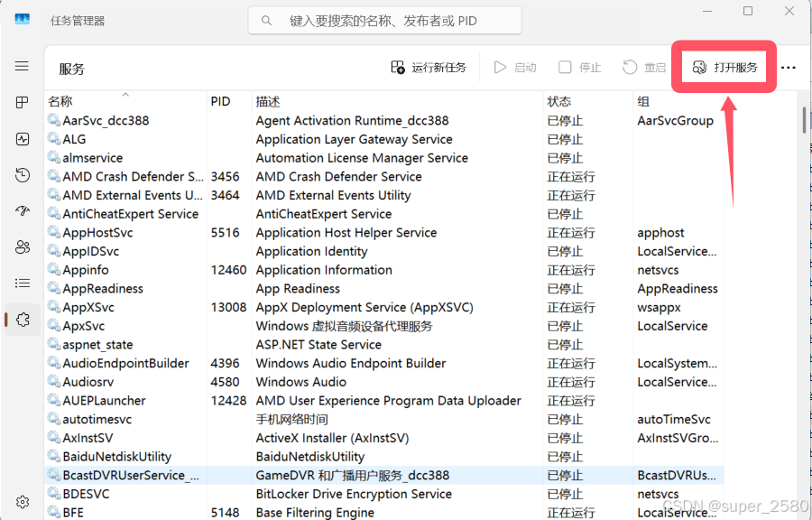The image size is (812, 520).
Task: Click gear icon of Audiosrv row
Action: (x=54, y=381)
